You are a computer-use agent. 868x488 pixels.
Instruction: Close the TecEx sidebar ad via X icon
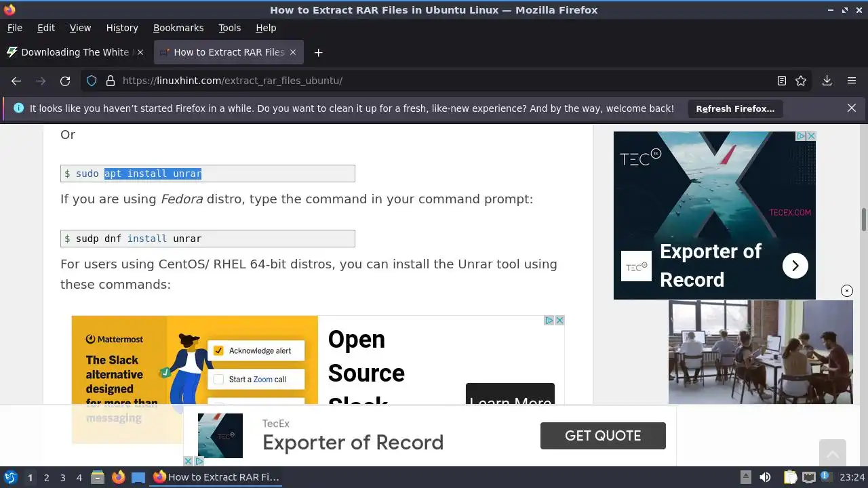coord(811,136)
